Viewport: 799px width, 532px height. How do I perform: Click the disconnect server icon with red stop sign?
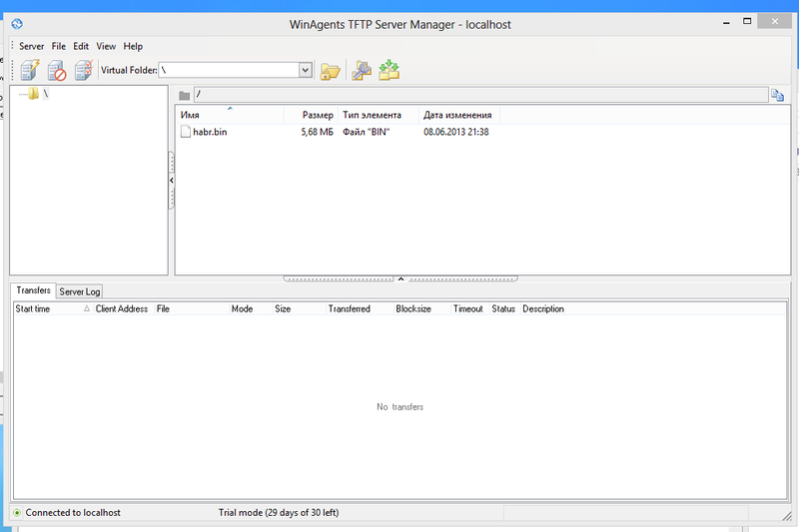[x=57, y=70]
